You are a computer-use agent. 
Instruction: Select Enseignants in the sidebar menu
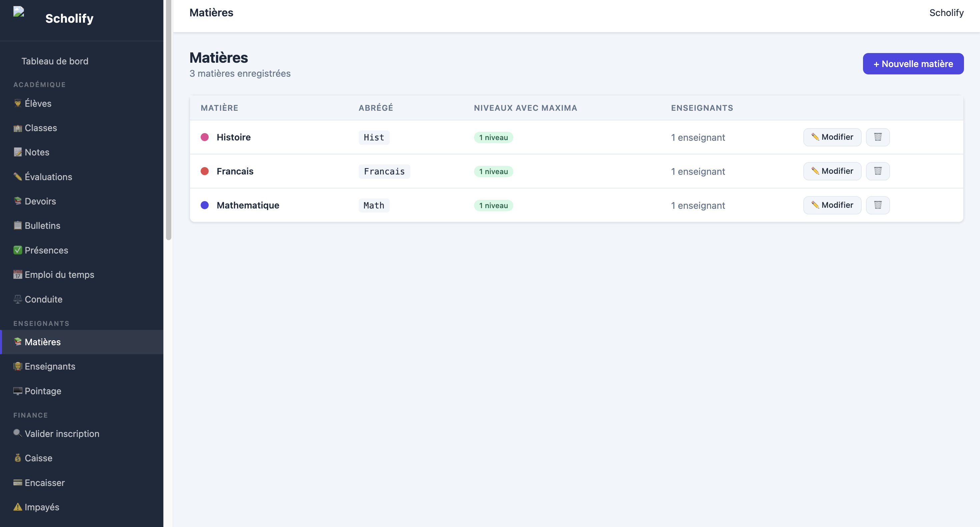click(x=82, y=366)
